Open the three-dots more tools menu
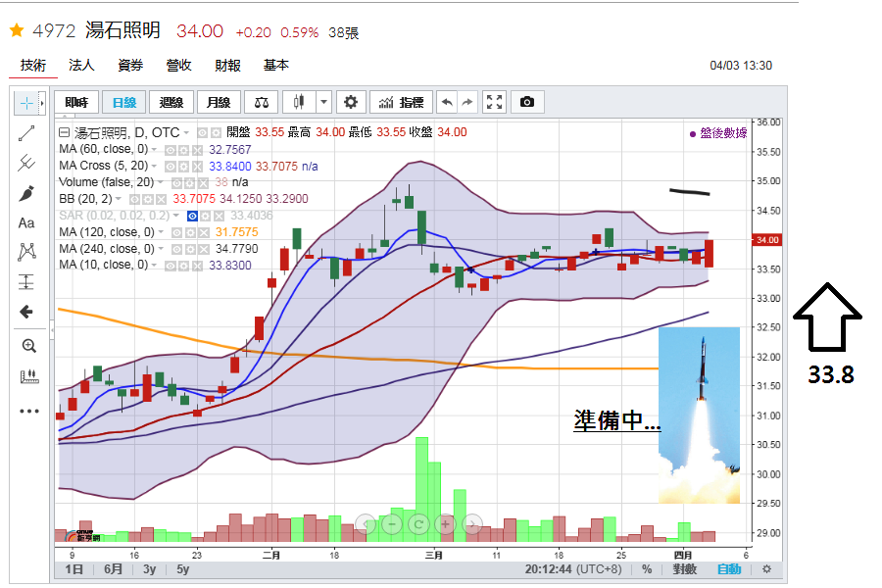The width and height of the screenshot is (882, 588). [x=28, y=411]
